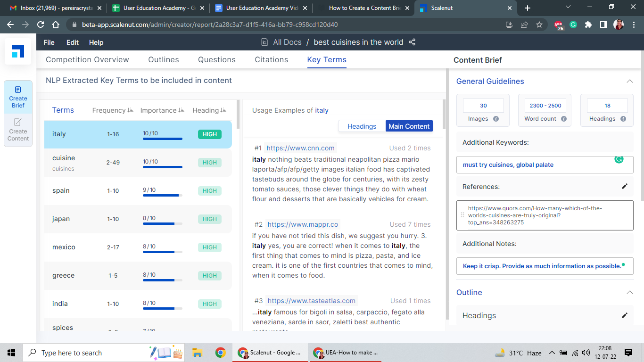Open the Windows notification center icon
The width and height of the screenshot is (644, 362).
click(628, 353)
